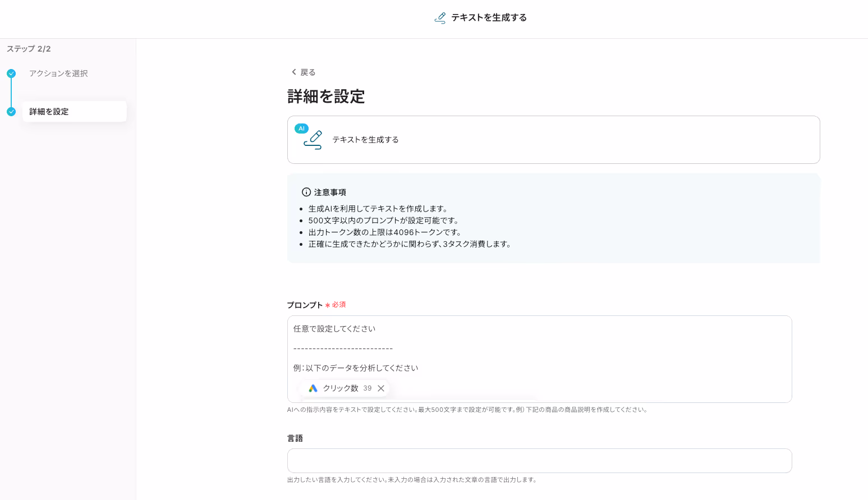Viewport: 868px width, 500px height.
Task: Click the Google Ads icon in the クリック数 chip
Action: [313, 388]
